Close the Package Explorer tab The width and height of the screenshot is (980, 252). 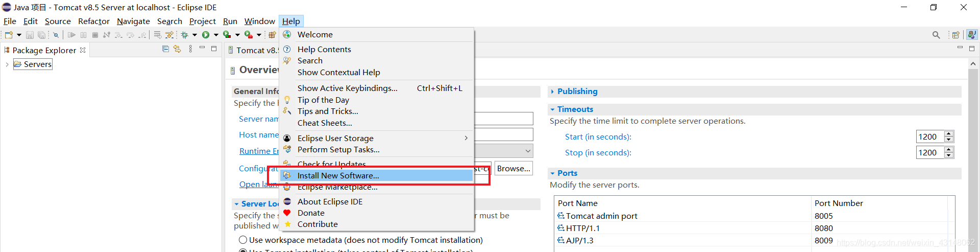83,50
